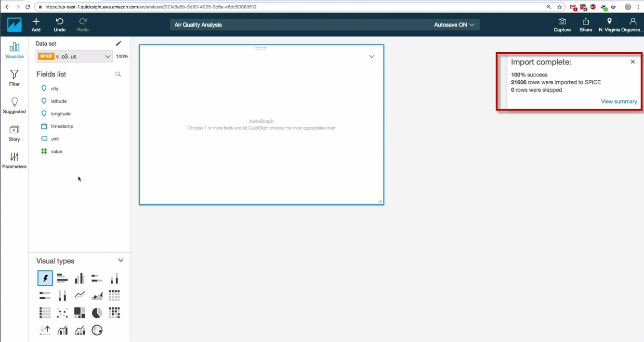Choose the tree map visual type
The height and width of the screenshot is (342, 644).
pyautogui.click(x=79, y=313)
